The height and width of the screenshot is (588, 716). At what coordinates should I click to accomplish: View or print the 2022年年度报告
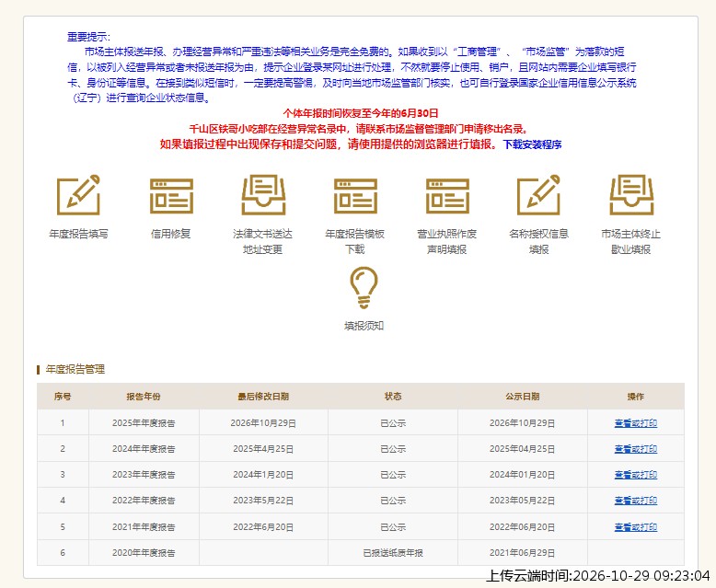(636, 501)
